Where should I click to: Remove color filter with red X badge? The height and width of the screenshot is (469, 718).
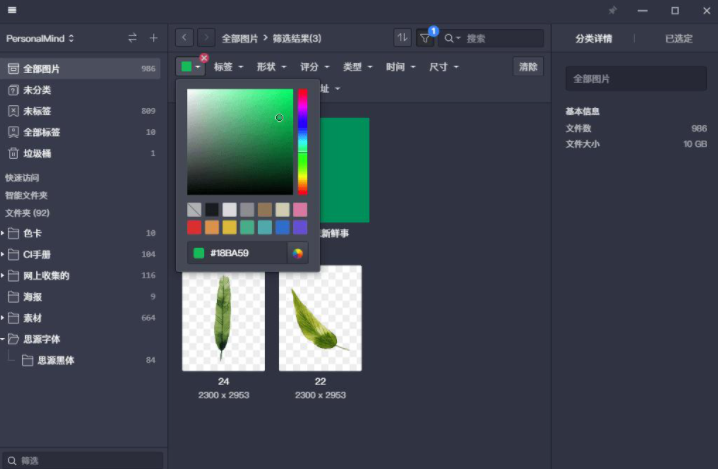(204, 58)
